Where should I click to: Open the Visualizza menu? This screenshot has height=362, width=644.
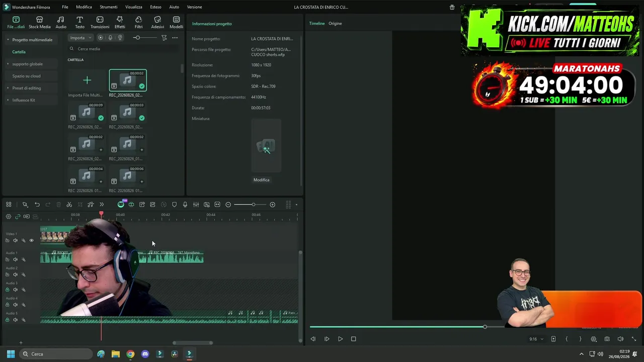click(134, 7)
